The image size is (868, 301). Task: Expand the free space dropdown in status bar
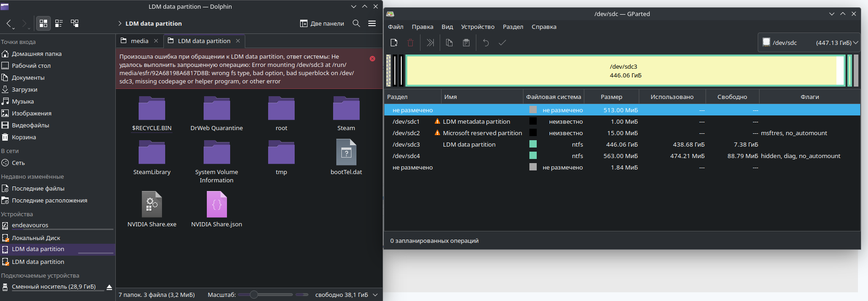(x=375, y=295)
